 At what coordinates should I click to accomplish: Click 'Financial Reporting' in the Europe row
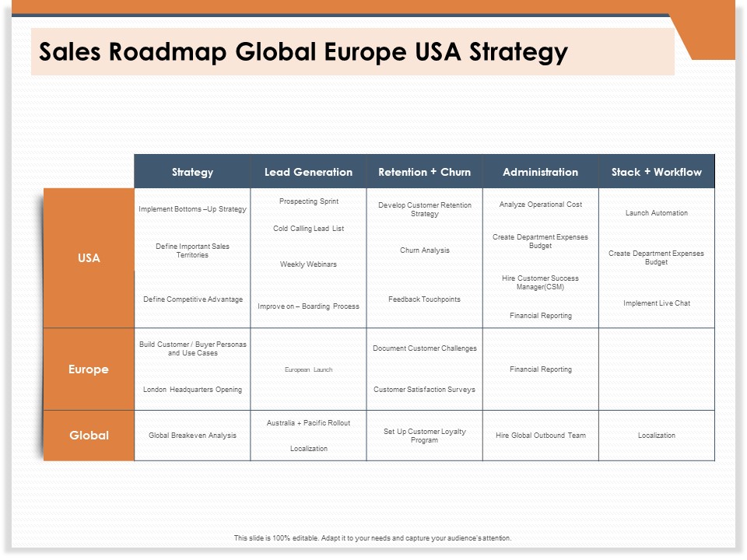click(x=540, y=369)
